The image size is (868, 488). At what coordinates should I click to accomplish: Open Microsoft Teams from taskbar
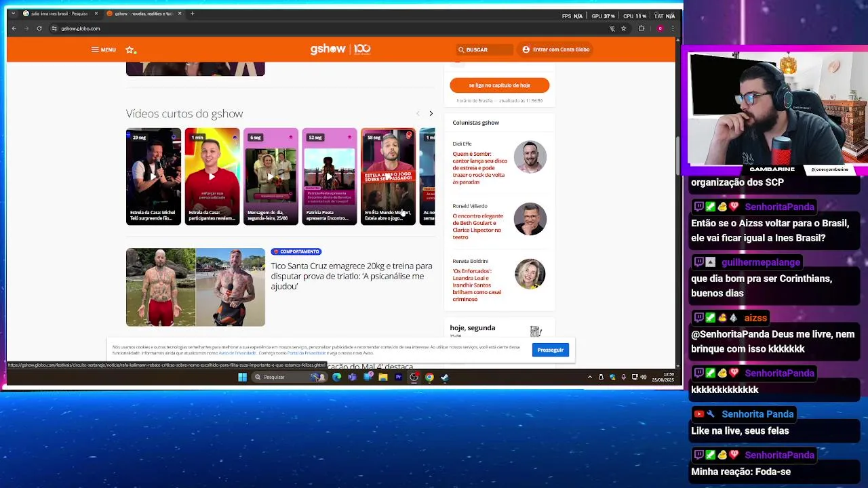coord(352,378)
